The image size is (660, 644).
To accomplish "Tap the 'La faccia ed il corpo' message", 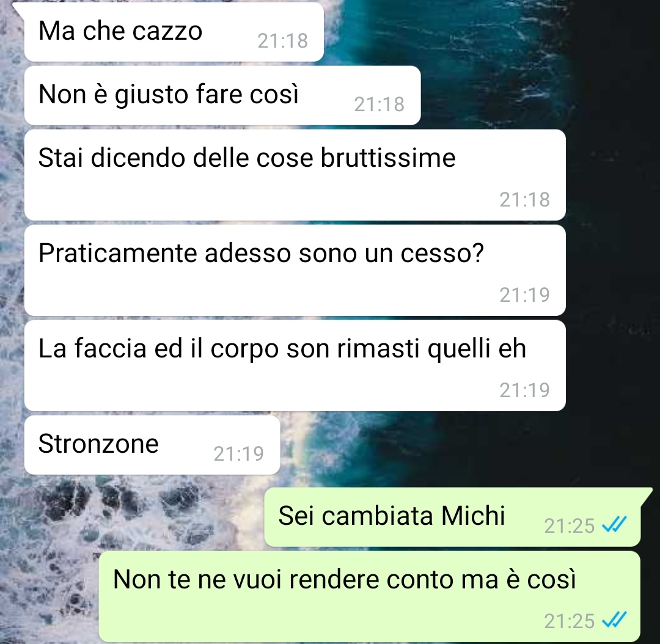I will (295, 366).
